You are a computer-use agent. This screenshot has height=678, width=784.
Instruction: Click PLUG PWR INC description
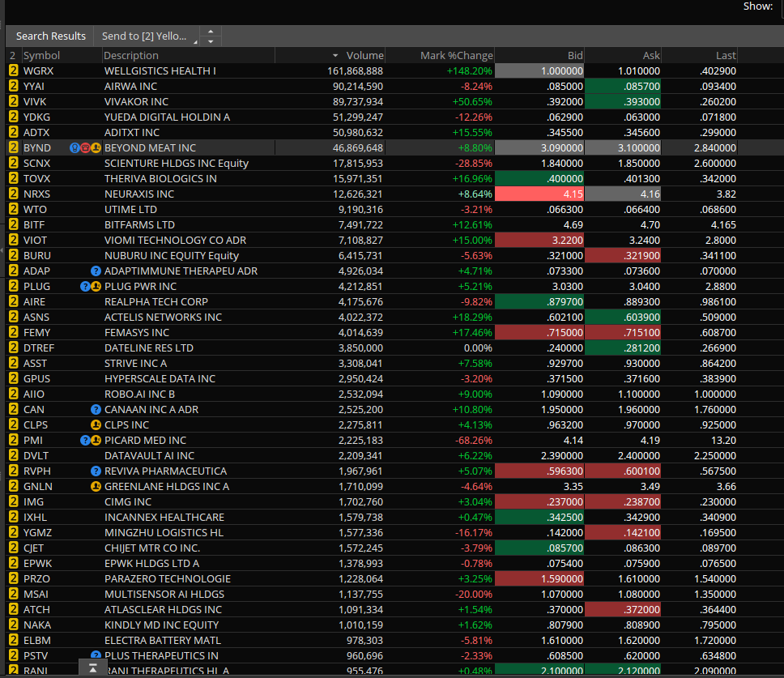point(140,287)
